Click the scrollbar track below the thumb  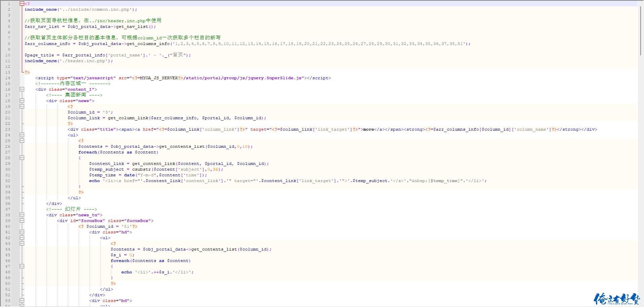coord(641,181)
